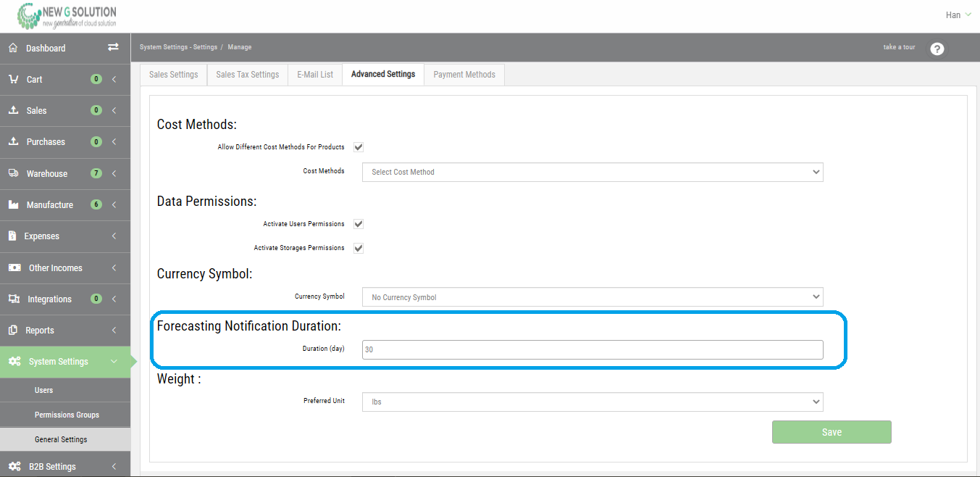Switch to the Sales Settings tab
This screenshot has height=477, width=980.
coord(174,75)
